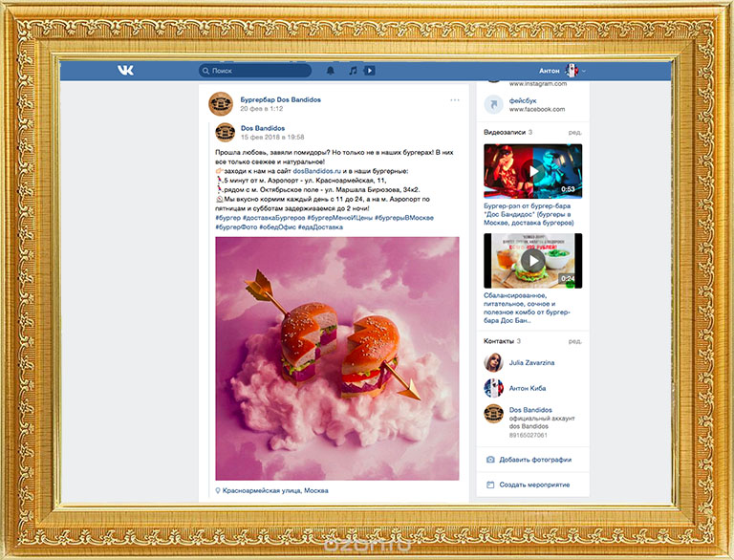This screenshot has width=734, height=560.
Task: Click the location pin under the post
Action: pyautogui.click(x=218, y=490)
